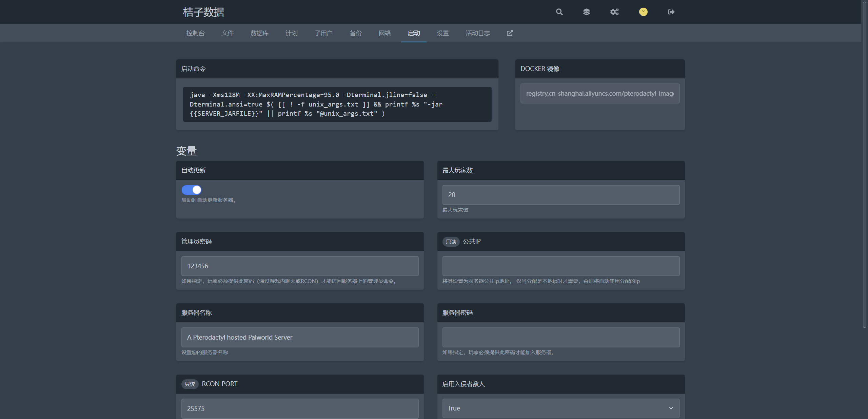Switch to the 文件 tab
This screenshot has height=419, width=868.
coord(228,33)
